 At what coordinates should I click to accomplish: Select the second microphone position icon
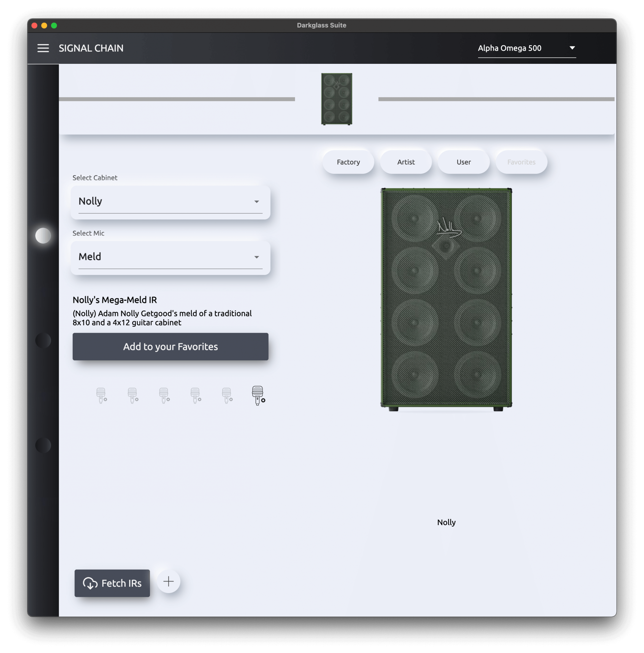click(x=133, y=395)
